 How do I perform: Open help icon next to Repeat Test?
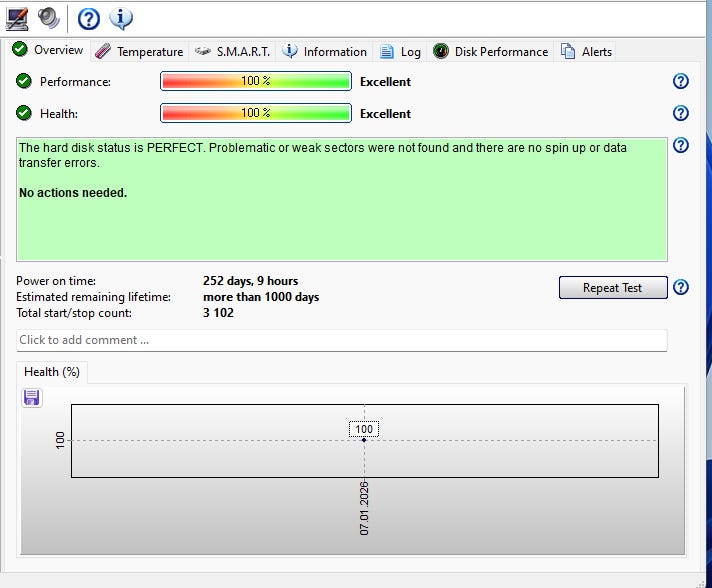[680, 287]
